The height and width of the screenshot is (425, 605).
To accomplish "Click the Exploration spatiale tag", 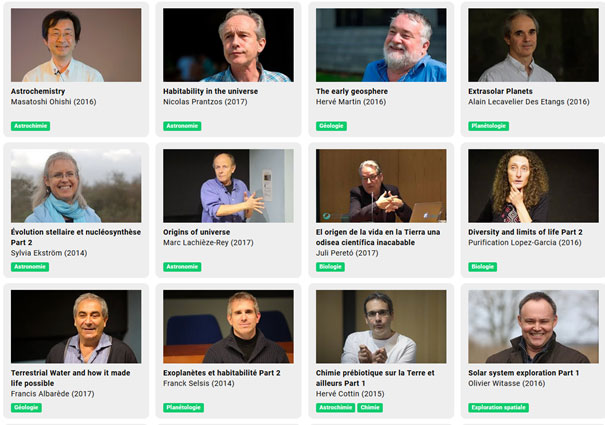I will pos(498,408).
